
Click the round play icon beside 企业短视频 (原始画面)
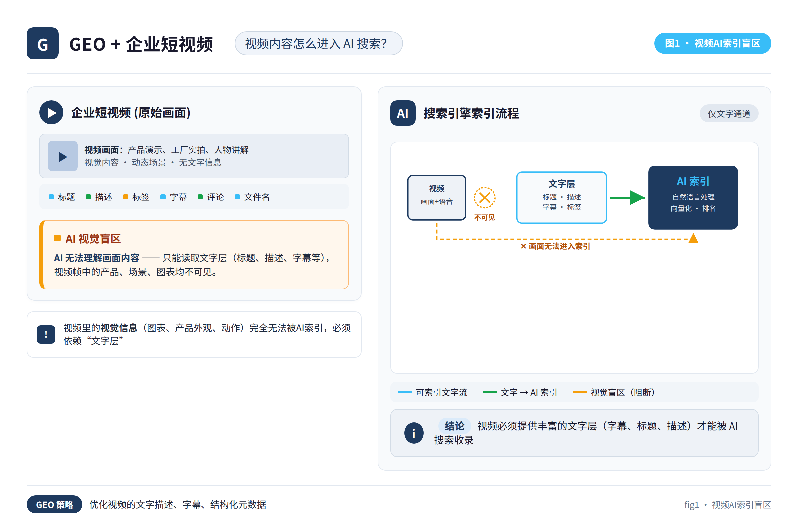(x=51, y=113)
